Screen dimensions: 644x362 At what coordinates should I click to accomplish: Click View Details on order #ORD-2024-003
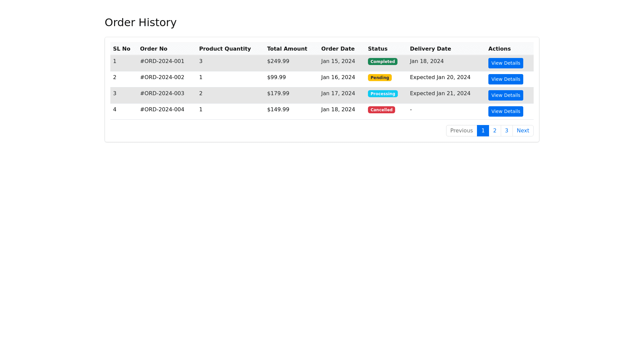click(505, 95)
